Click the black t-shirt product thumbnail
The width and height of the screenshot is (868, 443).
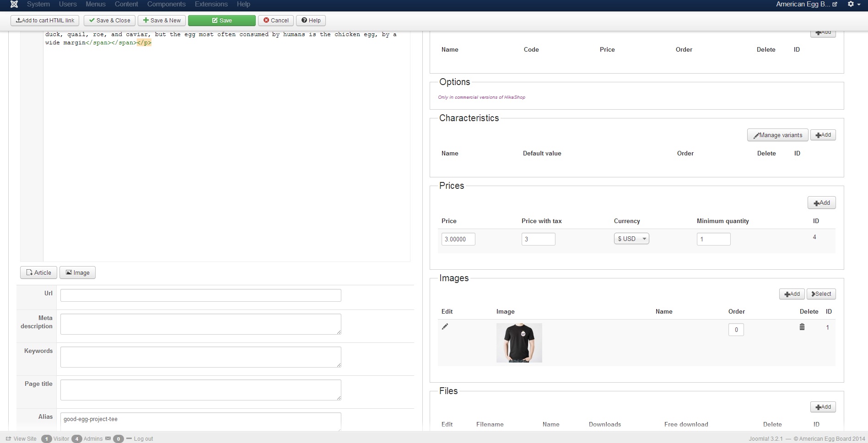(x=519, y=343)
